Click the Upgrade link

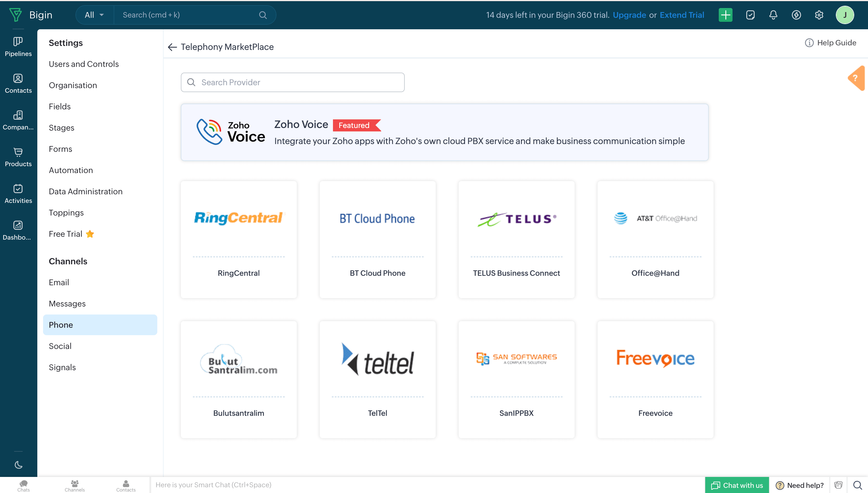tap(629, 15)
